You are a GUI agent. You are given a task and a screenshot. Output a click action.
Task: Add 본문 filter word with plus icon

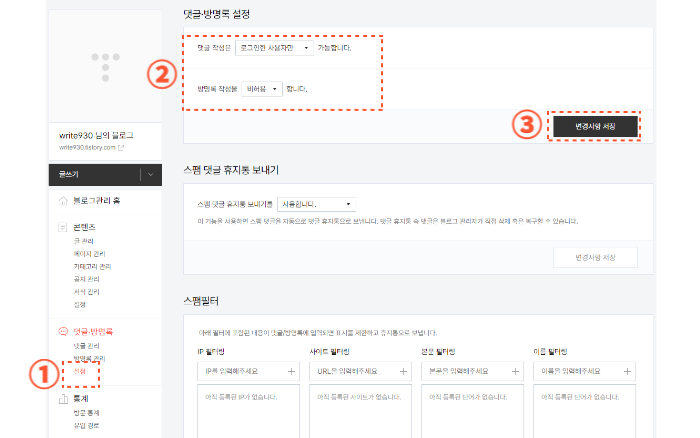pyautogui.click(x=515, y=371)
